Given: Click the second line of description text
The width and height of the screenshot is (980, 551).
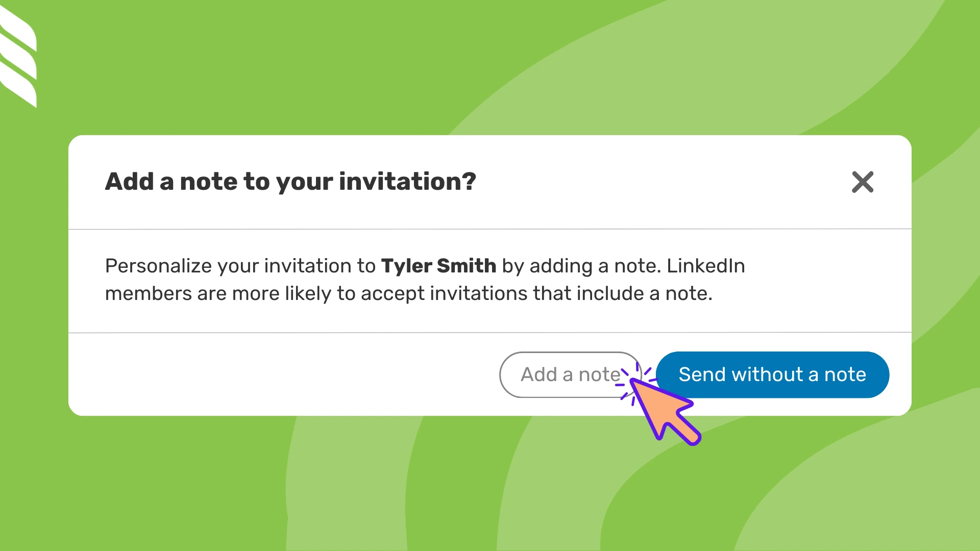Looking at the screenshot, I should pos(408,293).
